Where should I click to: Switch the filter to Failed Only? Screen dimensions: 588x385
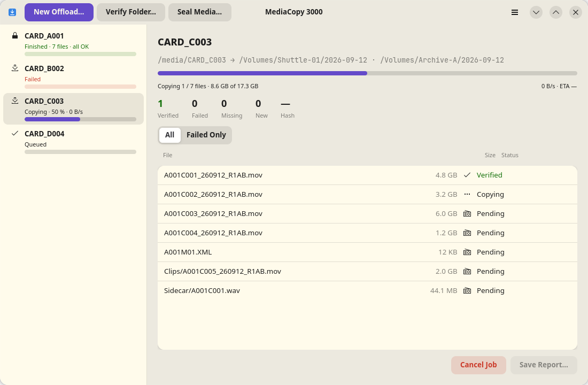206,135
